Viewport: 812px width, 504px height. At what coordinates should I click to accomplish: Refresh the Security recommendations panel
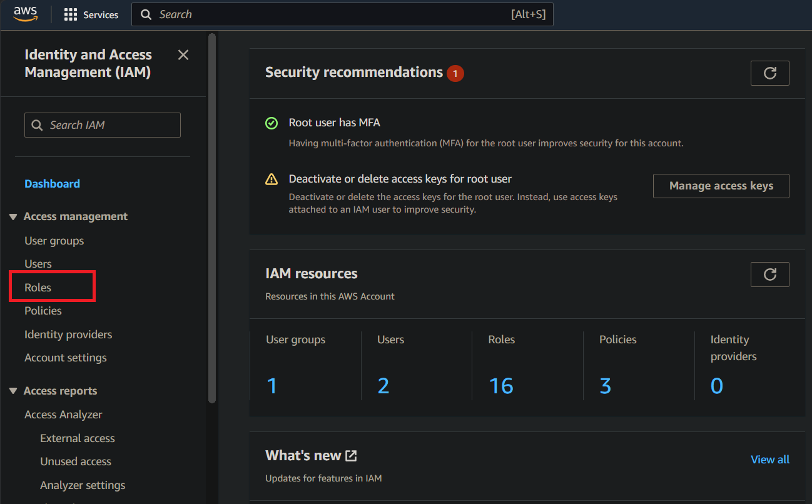pyautogui.click(x=769, y=73)
